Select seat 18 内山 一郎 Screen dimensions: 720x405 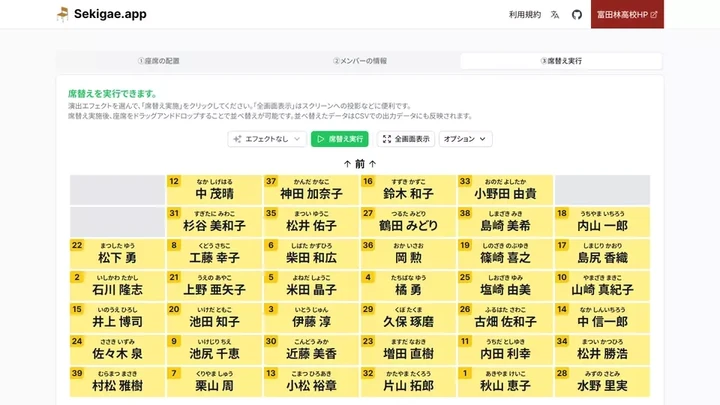pyautogui.click(x=602, y=222)
